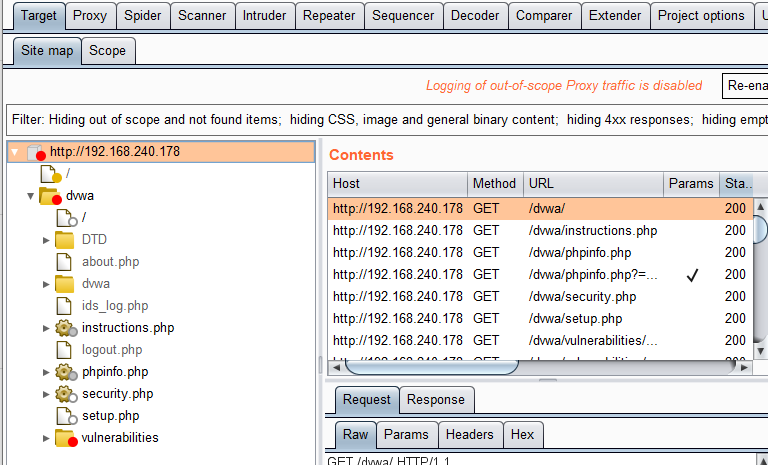Select the /dvwa/phpinfo.php row without params

coord(541,253)
